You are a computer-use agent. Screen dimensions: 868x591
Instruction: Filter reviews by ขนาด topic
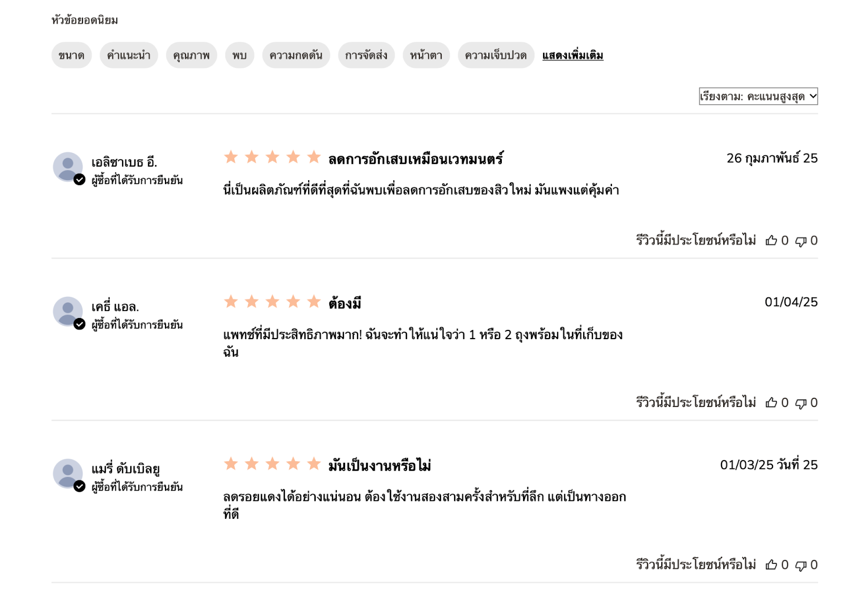(72, 55)
